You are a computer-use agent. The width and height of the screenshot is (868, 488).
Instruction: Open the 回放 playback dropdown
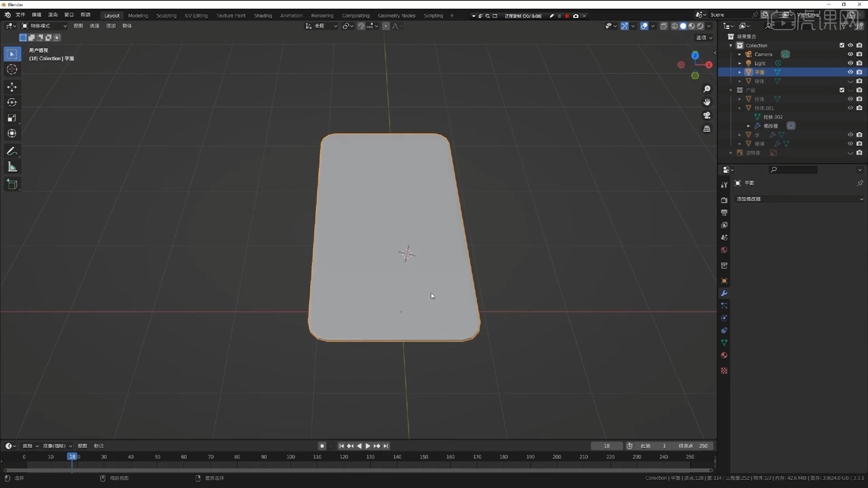[x=30, y=446]
